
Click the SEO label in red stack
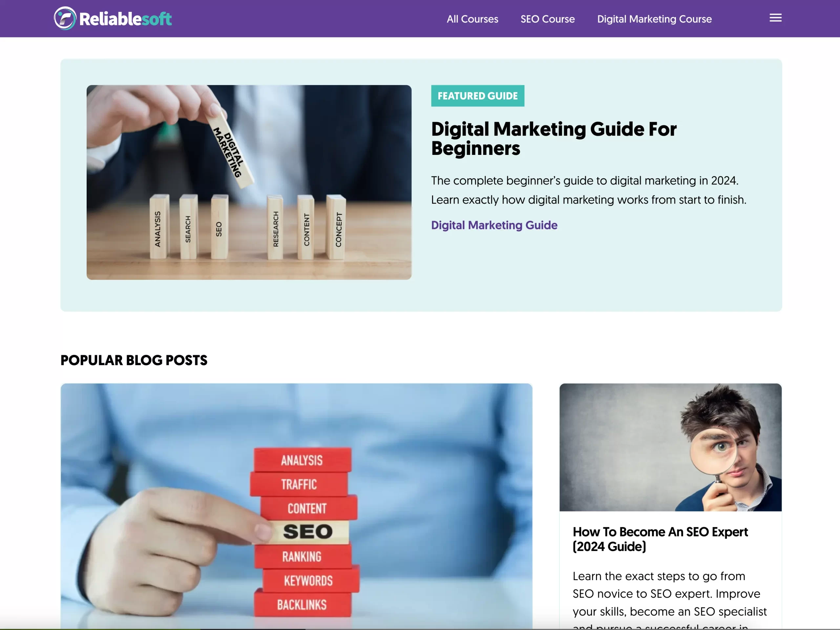[x=307, y=531]
